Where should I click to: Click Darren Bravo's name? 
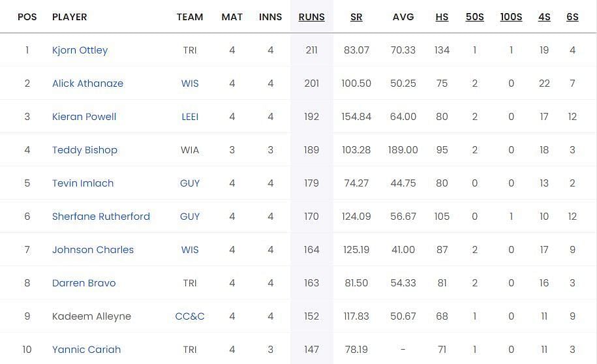[84, 283]
